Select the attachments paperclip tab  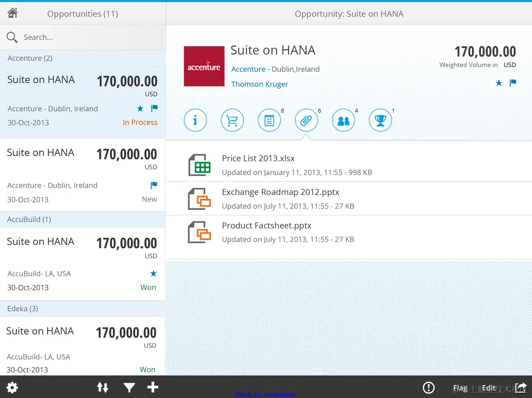point(306,120)
